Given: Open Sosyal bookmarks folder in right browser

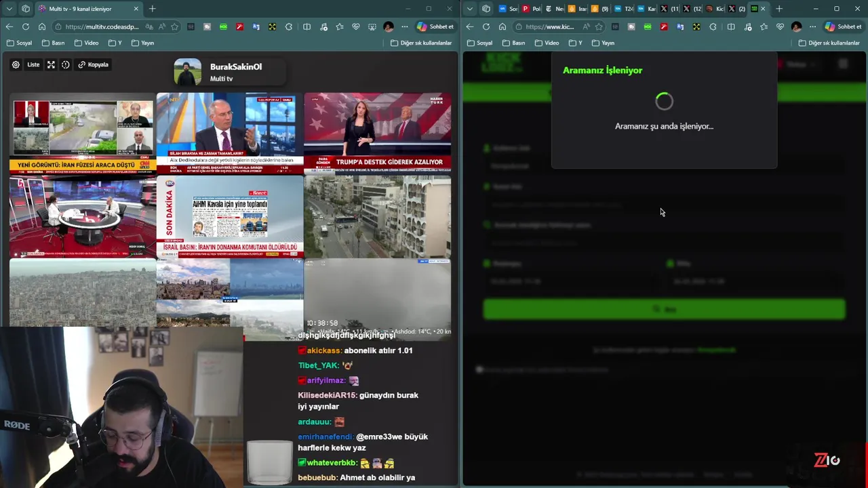Looking at the screenshot, I should (479, 43).
